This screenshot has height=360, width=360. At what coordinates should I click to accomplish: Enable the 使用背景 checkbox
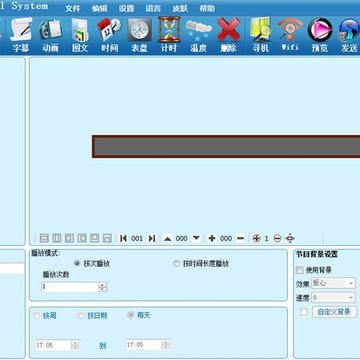pyautogui.click(x=300, y=270)
